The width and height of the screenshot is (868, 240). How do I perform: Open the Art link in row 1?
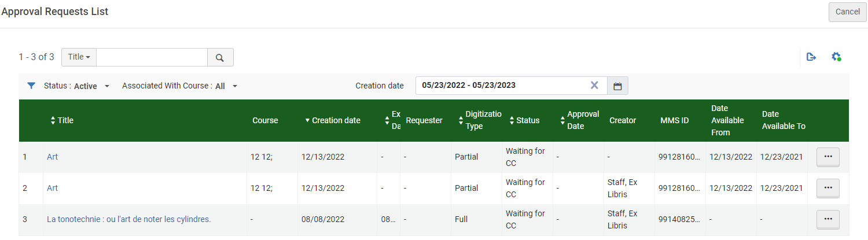[x=52, y=157]
